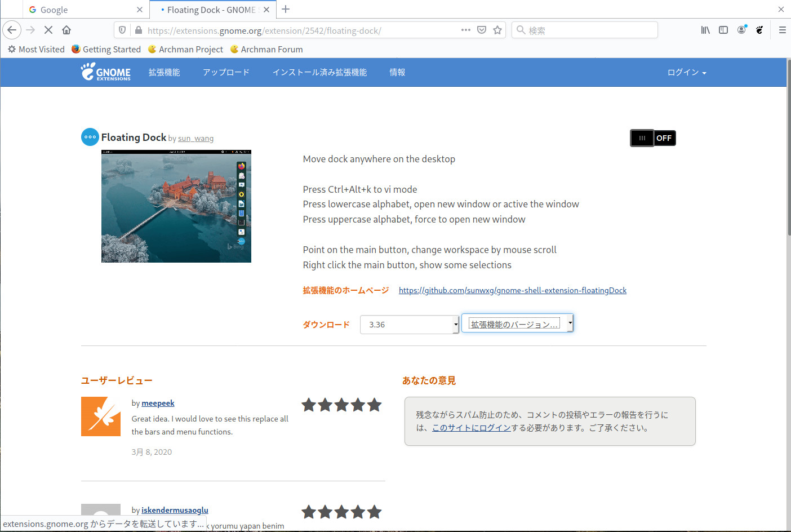This screenshot has height=532, width=791.
Task: Save page to Pocket icon
Action: point(482,30)
